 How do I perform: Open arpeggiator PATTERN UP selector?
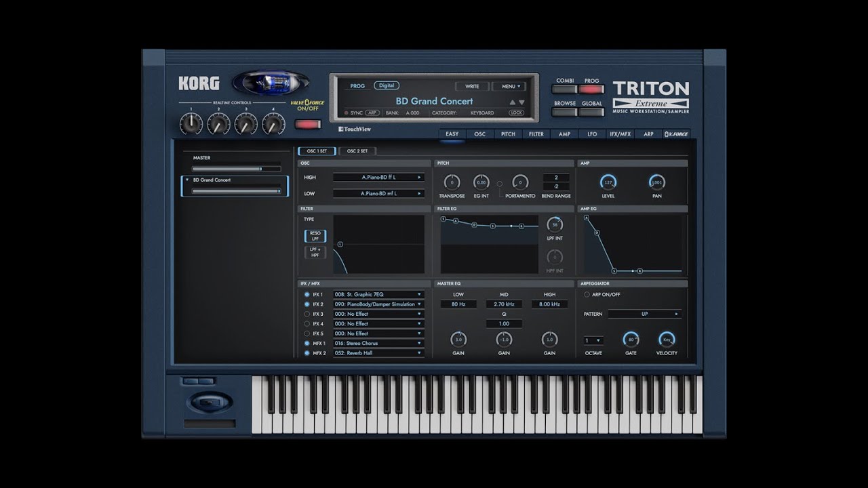[644, 314]
